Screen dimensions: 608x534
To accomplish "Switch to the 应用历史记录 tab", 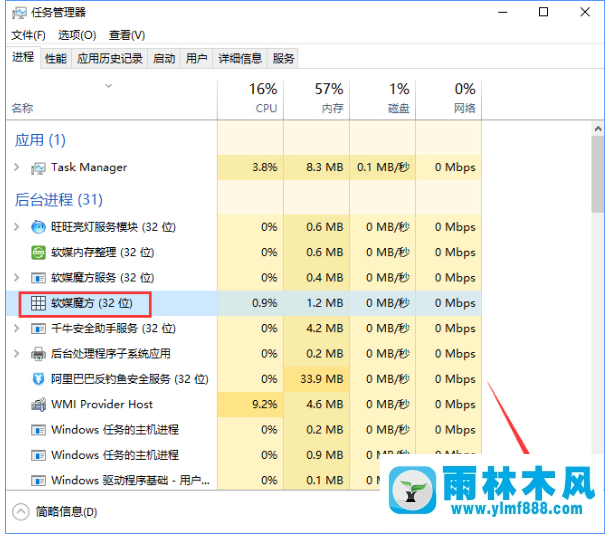I will click(110, 59).
